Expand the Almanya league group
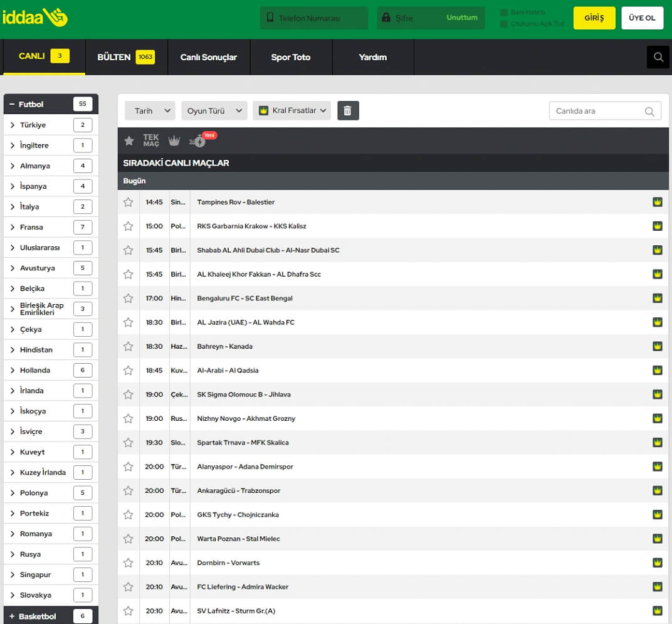This screenshot has height=624, width=672. (51, 166)
